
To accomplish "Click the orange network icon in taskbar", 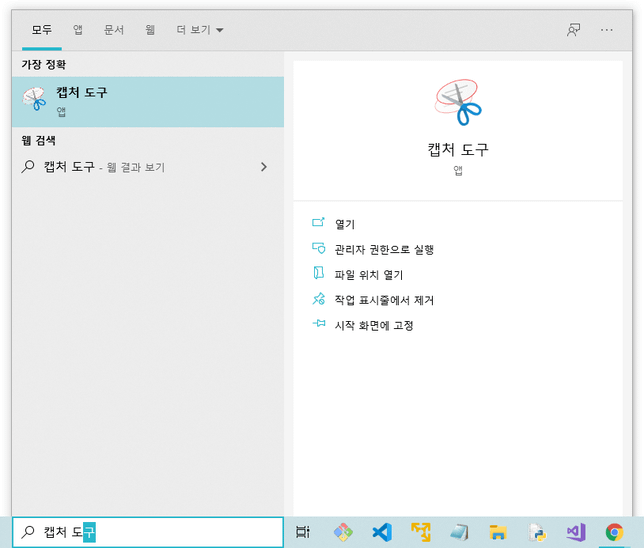I will 420,533.
